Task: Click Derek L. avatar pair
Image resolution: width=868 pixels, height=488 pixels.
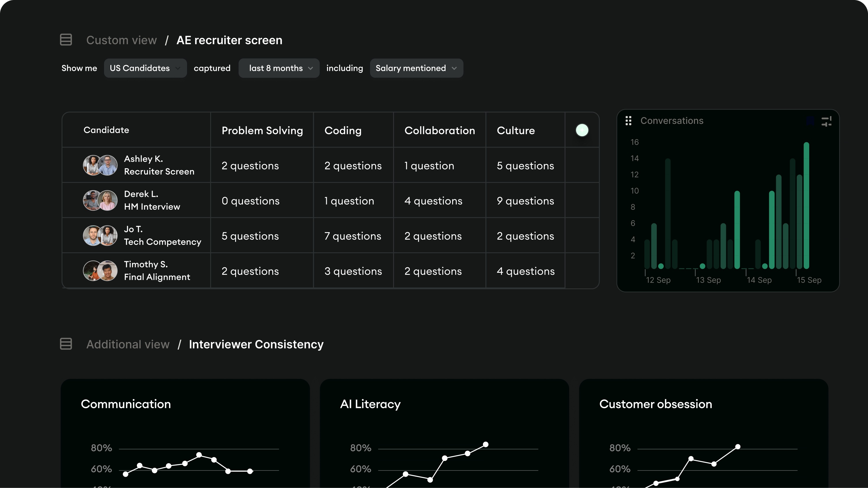Action: [x=100, y=201]
